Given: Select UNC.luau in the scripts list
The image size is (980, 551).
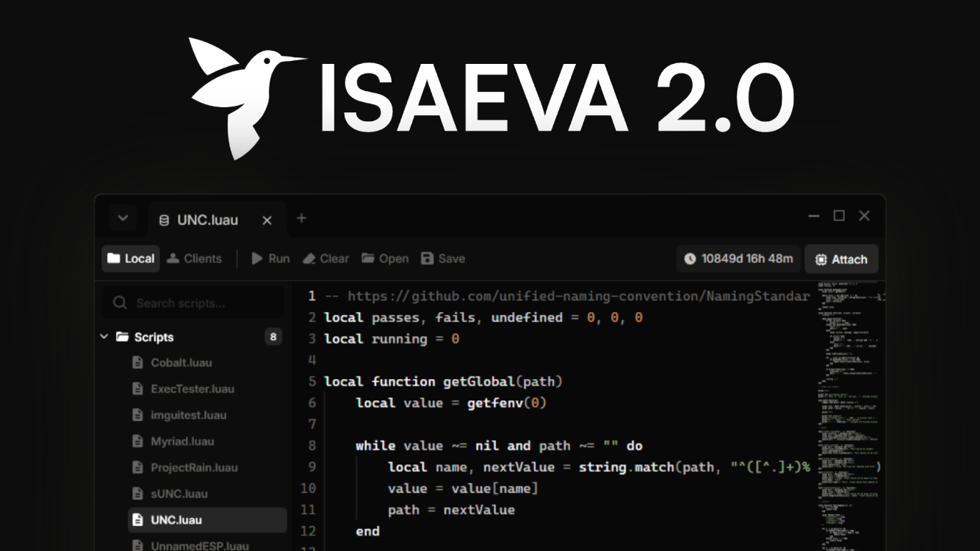Looking at the screenshot, I should pyautogui.click(x=207, y=519).
